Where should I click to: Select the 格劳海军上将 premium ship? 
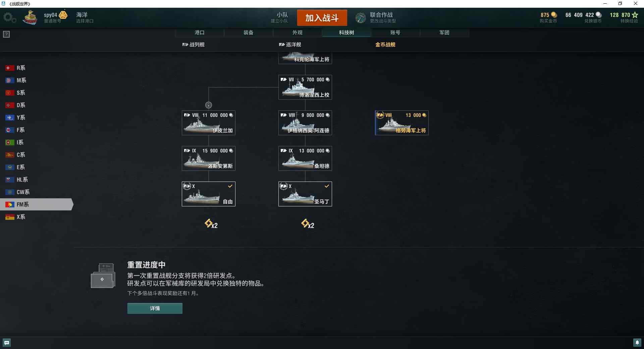tap(402, 123)
